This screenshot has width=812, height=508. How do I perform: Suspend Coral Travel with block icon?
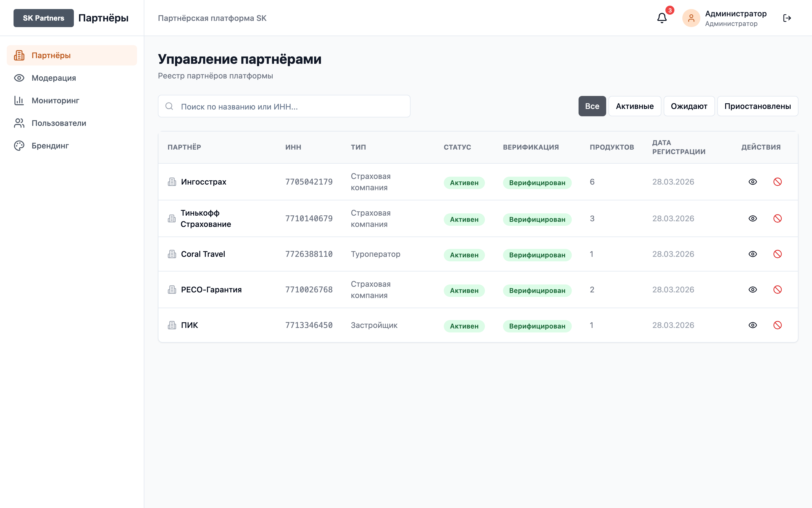[777, 254]
